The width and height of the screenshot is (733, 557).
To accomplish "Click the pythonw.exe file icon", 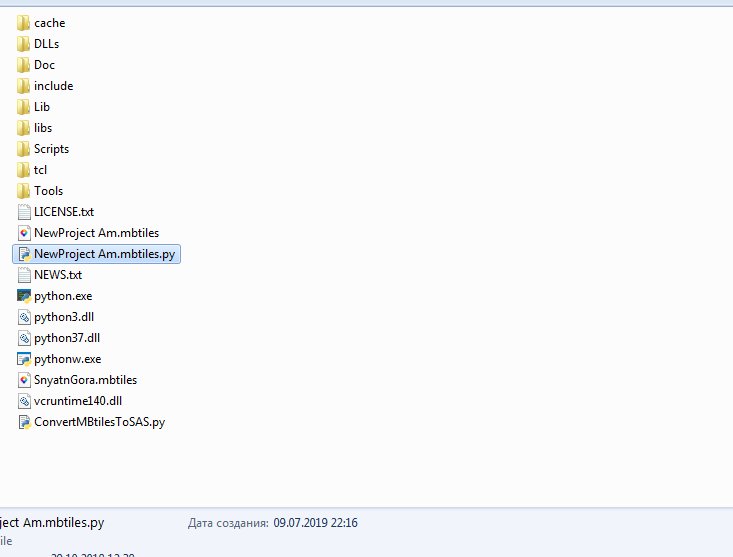I will tap(24, 359).
